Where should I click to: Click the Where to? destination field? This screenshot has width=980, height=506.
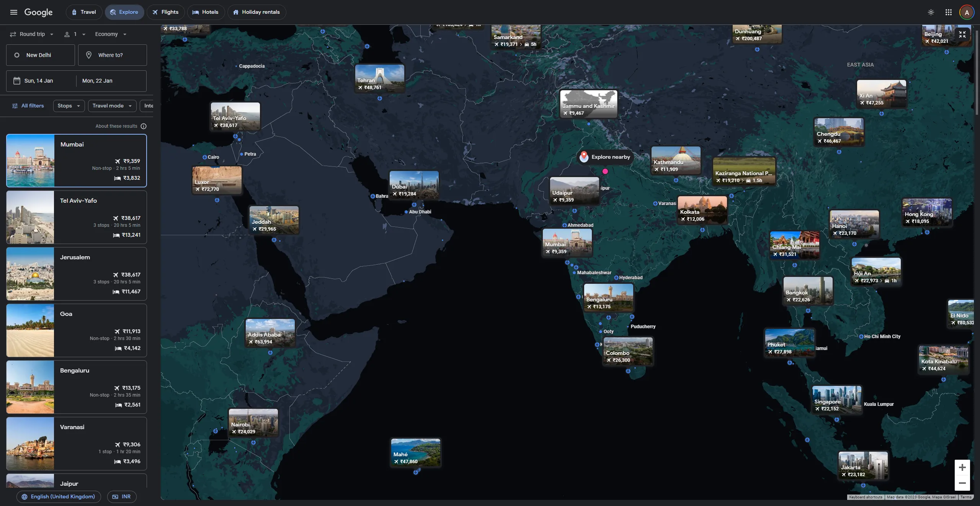pos(113,55)
